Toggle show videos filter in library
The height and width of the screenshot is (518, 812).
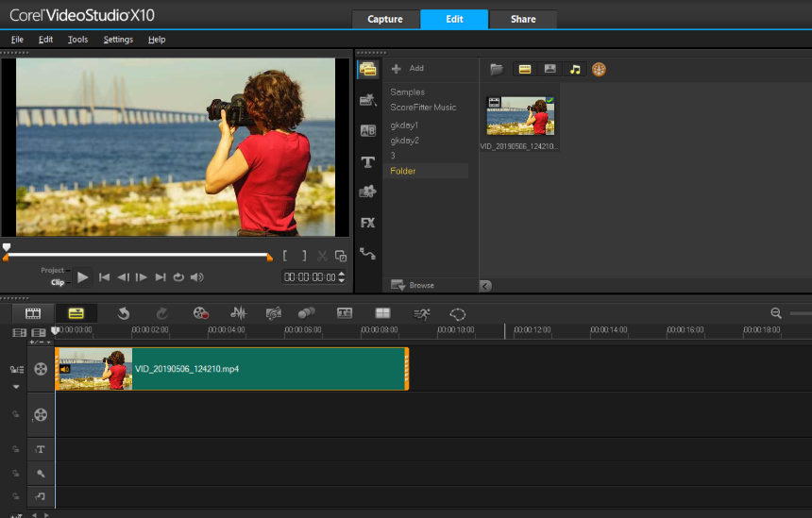pos(525,69)
